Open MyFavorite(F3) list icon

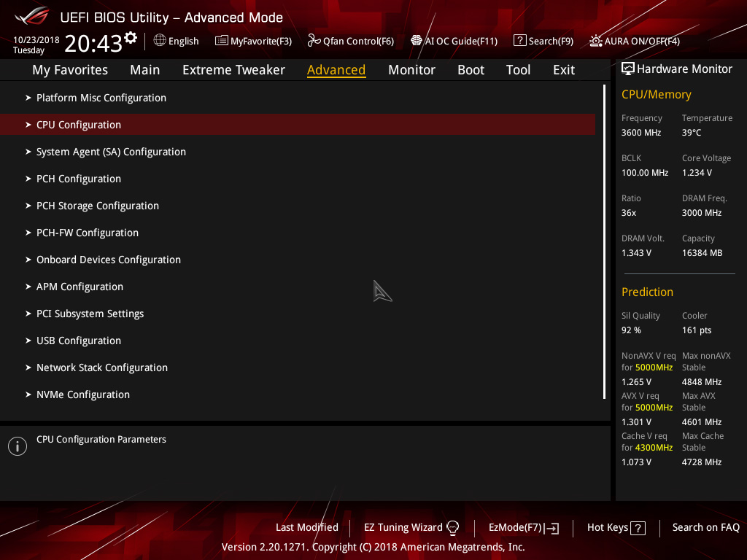pos(221,41)
